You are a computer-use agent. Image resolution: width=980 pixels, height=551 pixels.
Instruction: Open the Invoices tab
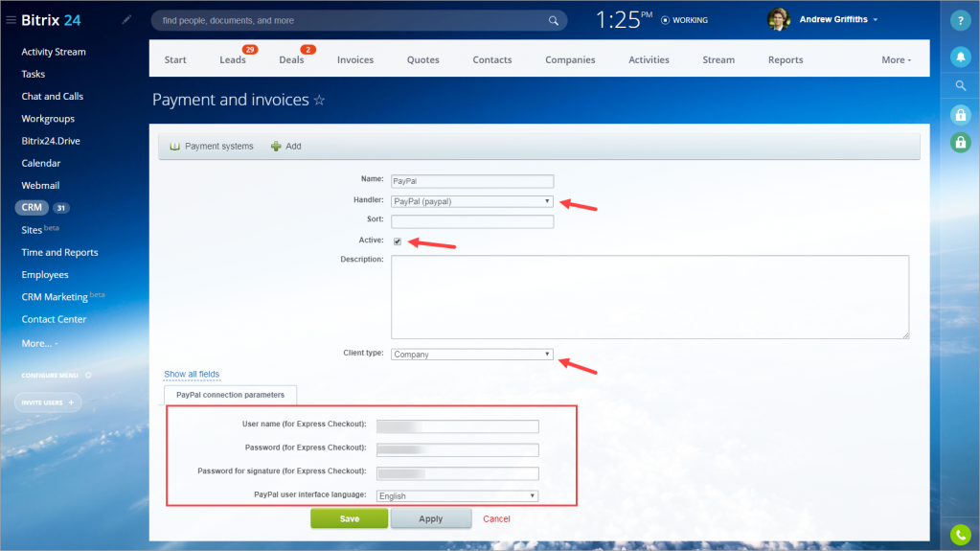coord(355,60)
